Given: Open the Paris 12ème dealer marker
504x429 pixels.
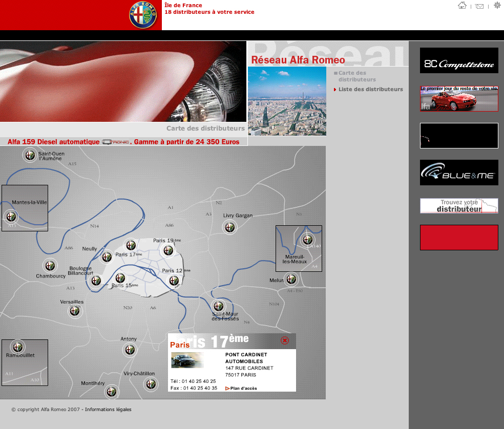Looking at the screenshot, I should 174,281.
